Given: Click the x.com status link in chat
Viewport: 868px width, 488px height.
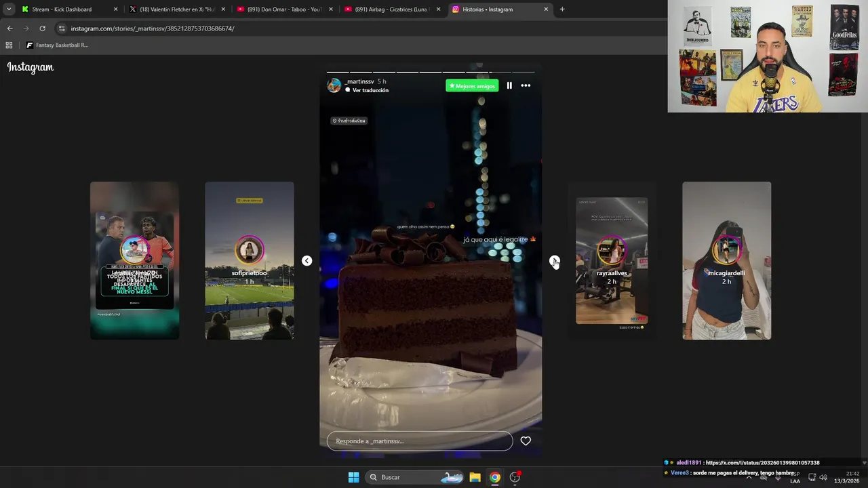Looking at the screenshot, I should point(762,463).
